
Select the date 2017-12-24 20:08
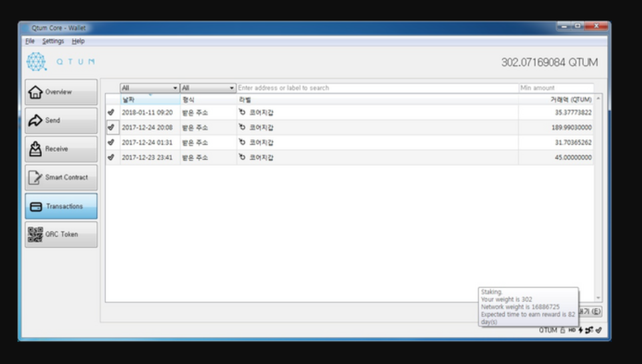click(148, 128)
